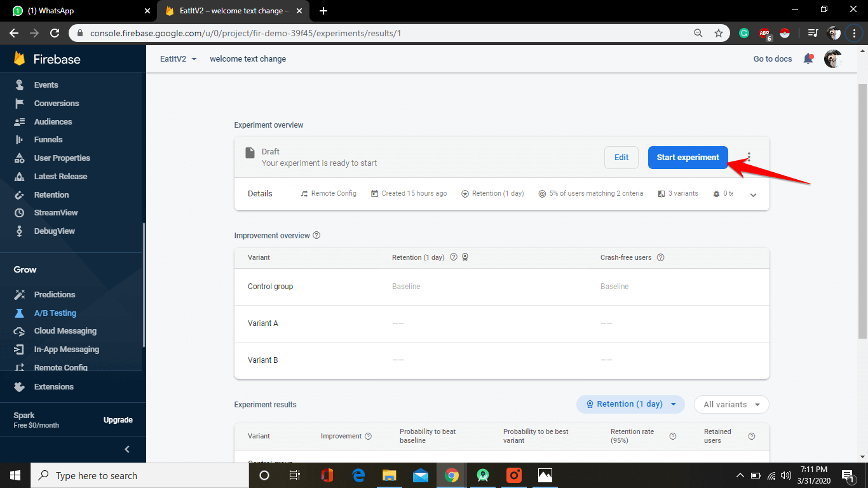868x488 pixels.
Task: Select Latest Release in sidebar
Action: (60, 176)
